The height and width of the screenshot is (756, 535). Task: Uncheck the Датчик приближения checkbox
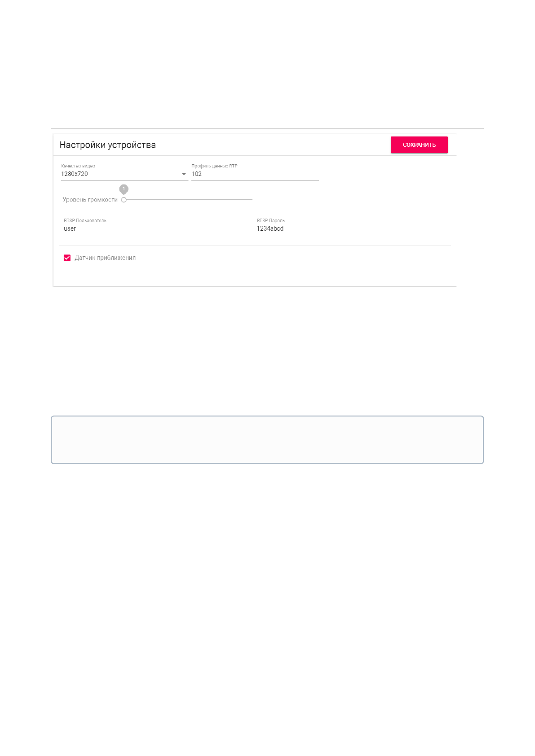coord(67,258)
